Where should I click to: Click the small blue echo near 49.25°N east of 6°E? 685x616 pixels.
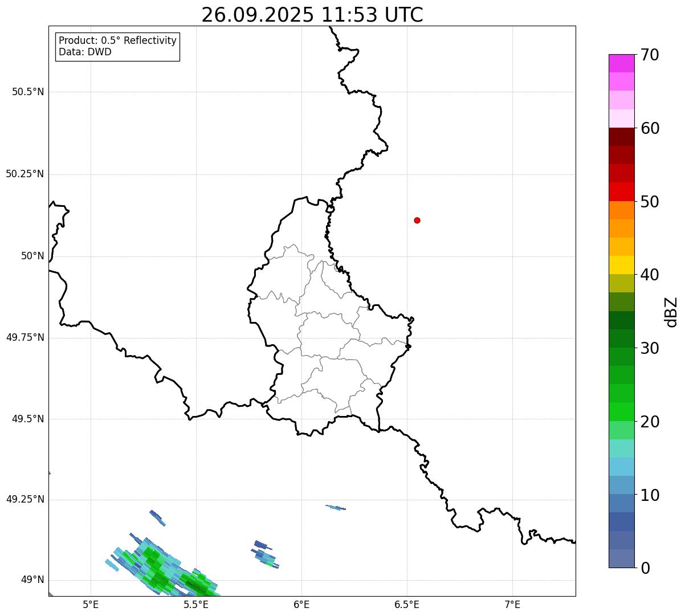[336, 507]
